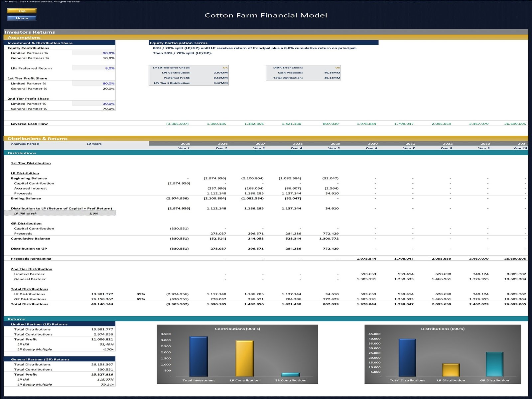Select the teal GP Distribution chart bar
The width and height of the screenshot is (532, 399).
click(x=494, y=364)
